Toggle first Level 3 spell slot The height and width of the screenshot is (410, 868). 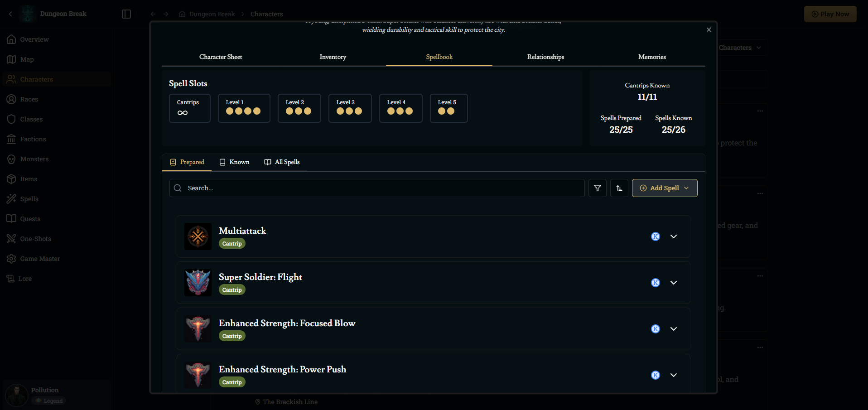[x=340, y=111]
